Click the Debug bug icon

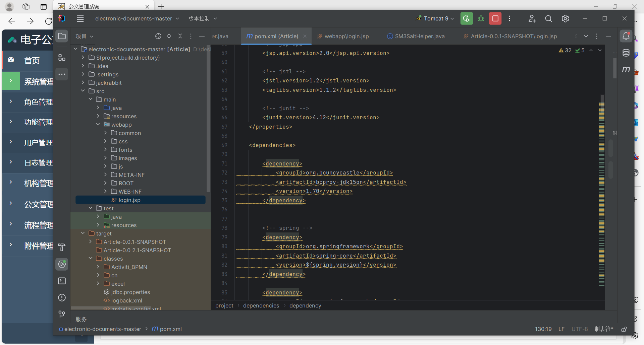(481, 18)
